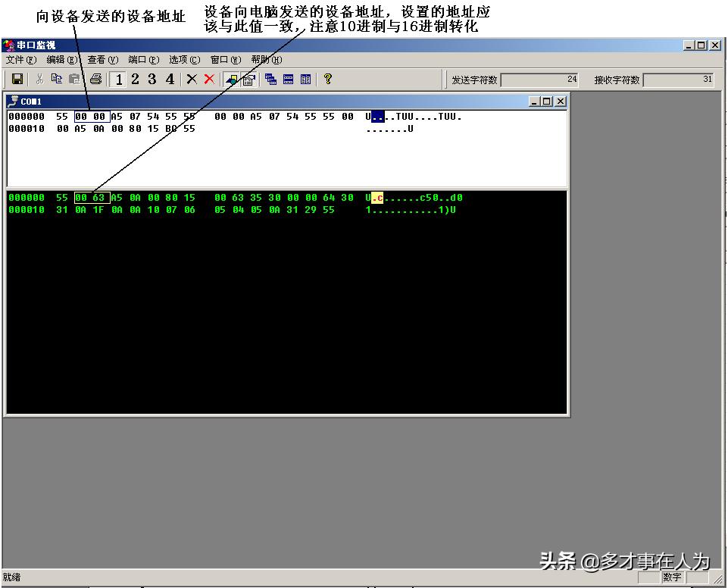
Task: Click the Paste clipboard icon
Action: (x=74, y=80)
